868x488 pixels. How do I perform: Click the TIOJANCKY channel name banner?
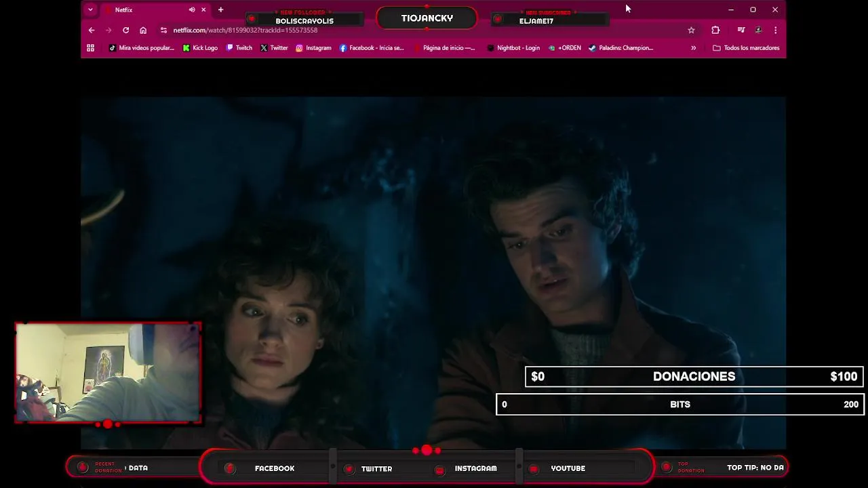(x=427, y=18)
